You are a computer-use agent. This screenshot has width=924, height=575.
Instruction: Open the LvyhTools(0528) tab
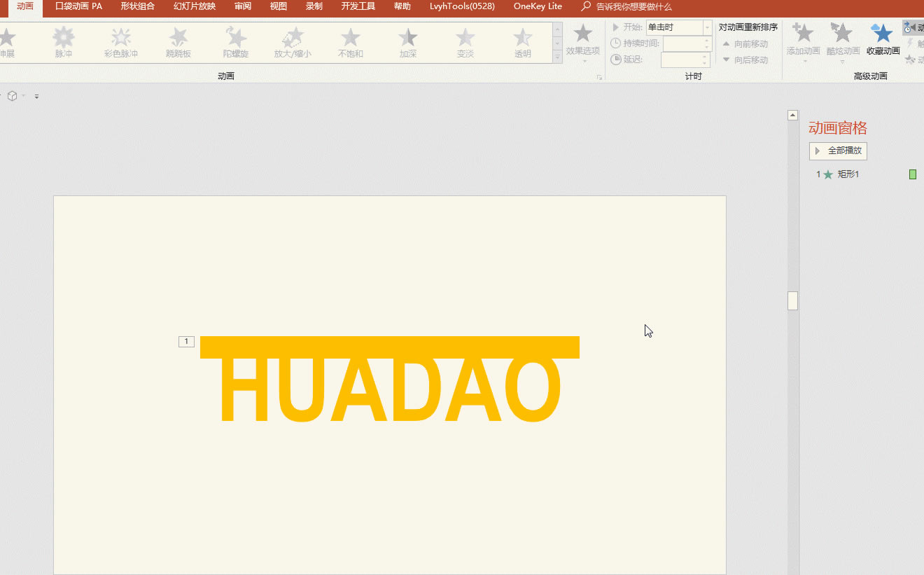point(462,6)
